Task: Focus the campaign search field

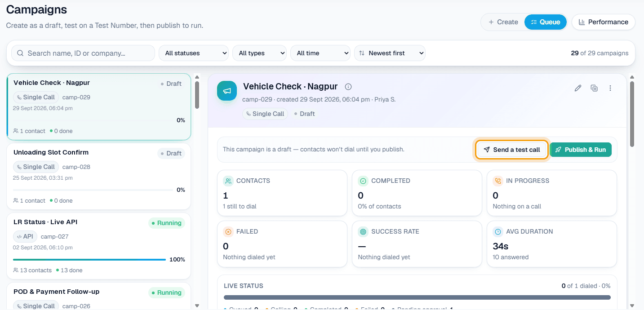Action: tap(83, 53)
